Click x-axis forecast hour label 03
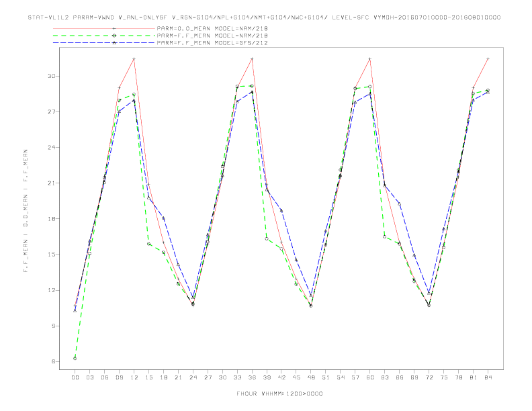This screenshot has height=411, width=532. coord(89,377)
